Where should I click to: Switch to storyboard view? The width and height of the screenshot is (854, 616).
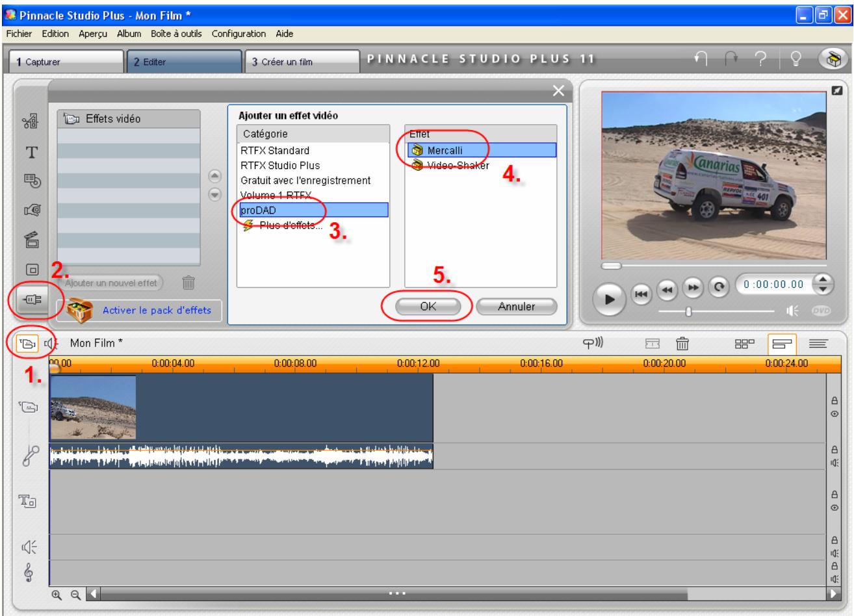click(746, 344)
